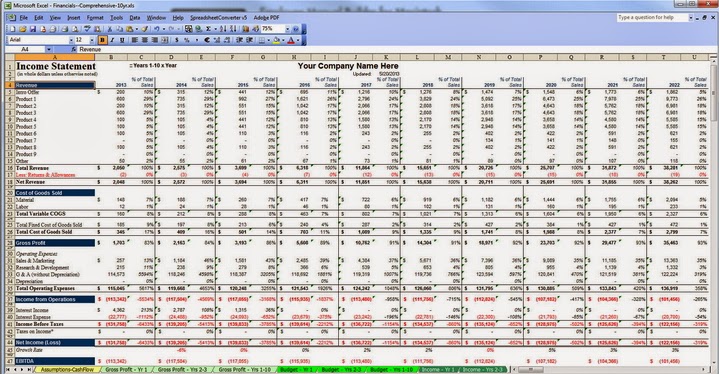
Task: Click the Undo arrow icon
Action: click(x=156, y=29)
